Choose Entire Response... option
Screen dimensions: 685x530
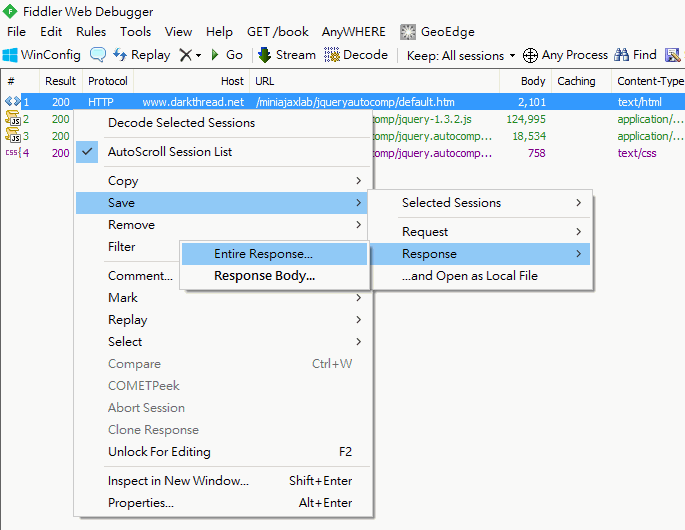(x=274, y=254)
